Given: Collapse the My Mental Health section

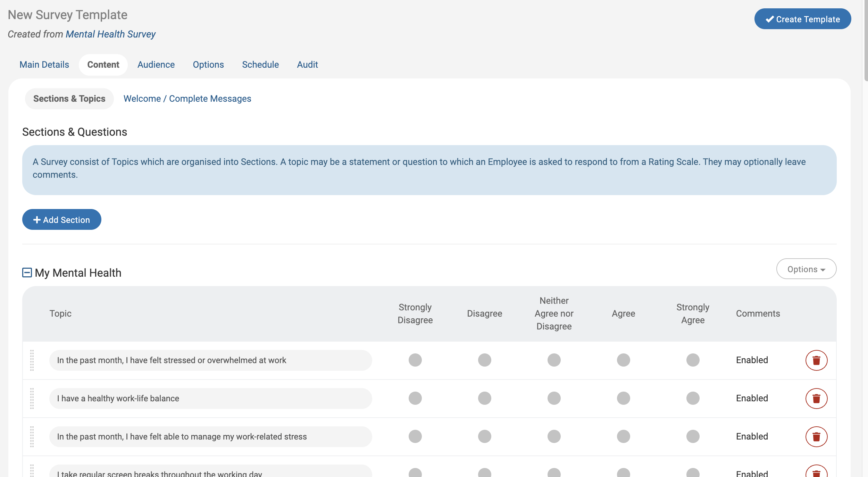Looking at the screenshot, I should pyautogui.click(x=27, y=273).
